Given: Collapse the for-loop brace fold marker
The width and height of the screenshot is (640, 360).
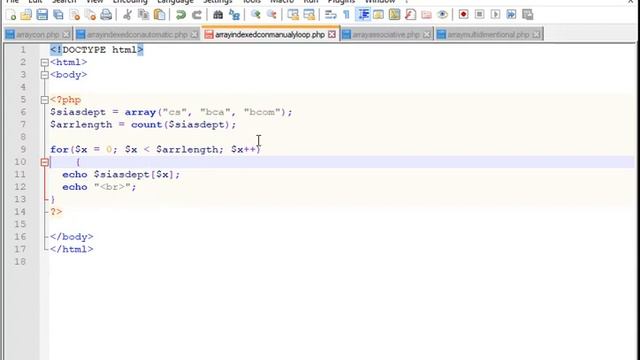Looking at the screenshot, I should (x=45, y=162).
